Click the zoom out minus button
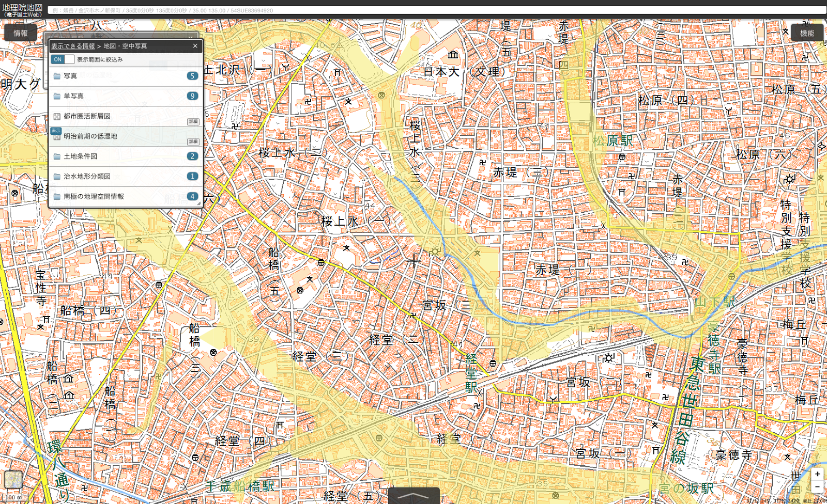827x504 pixels. point(817,487)
